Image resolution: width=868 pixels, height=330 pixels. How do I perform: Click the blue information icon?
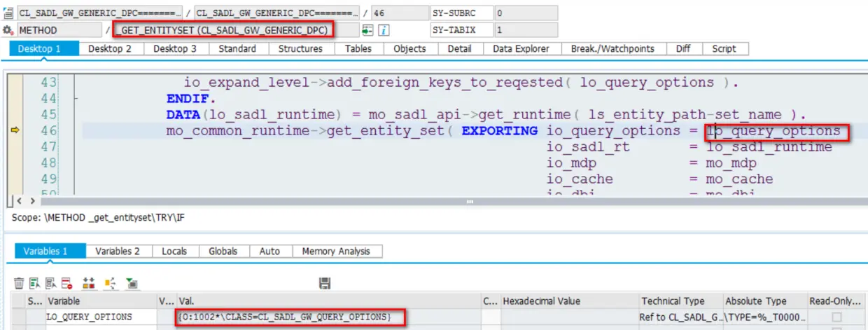click(384, 30)
